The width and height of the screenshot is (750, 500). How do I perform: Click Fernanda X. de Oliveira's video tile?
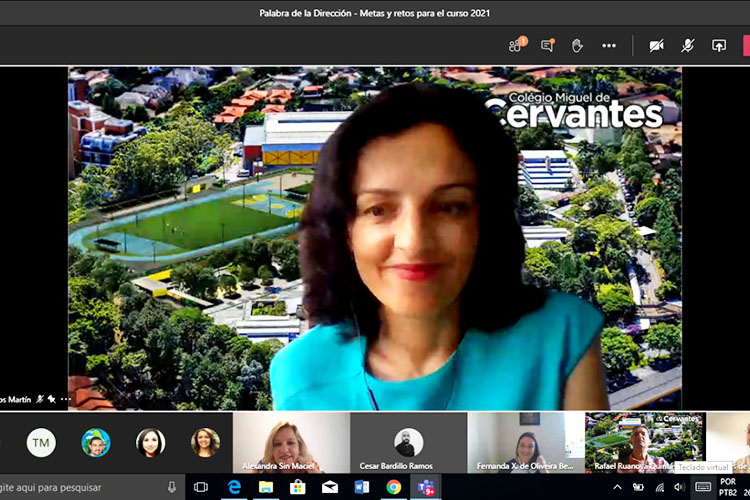coord(526,443)
